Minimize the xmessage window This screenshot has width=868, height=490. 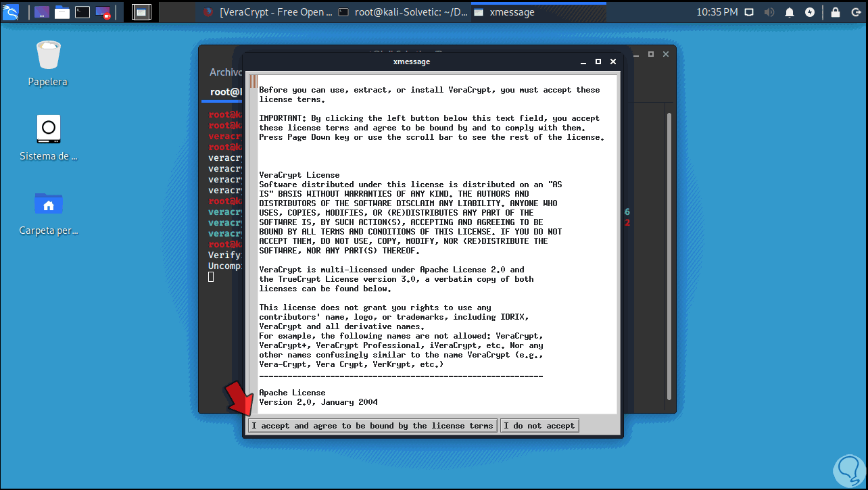point(583,62)
